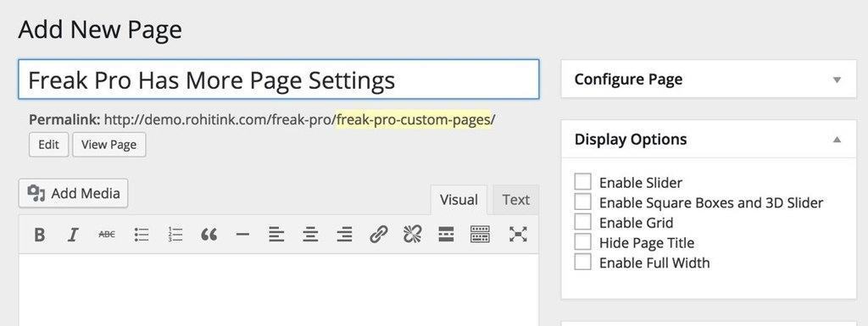Remove link with unlink icon

pyautogui.click(x=412, y=235)
